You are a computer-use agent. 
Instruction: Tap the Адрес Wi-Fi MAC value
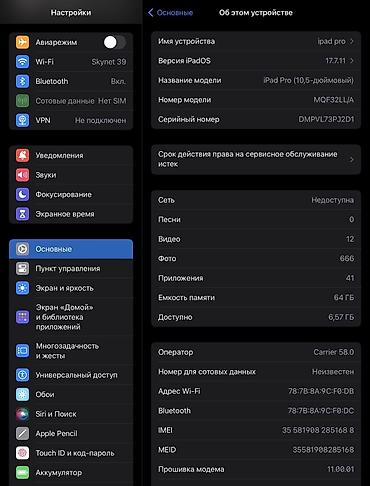[x=321, y=391]
